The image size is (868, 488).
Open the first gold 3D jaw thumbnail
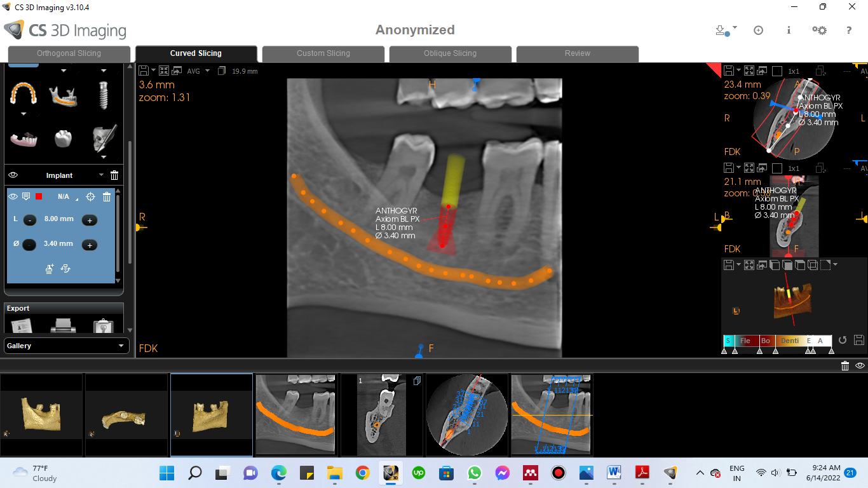point(41,415)
